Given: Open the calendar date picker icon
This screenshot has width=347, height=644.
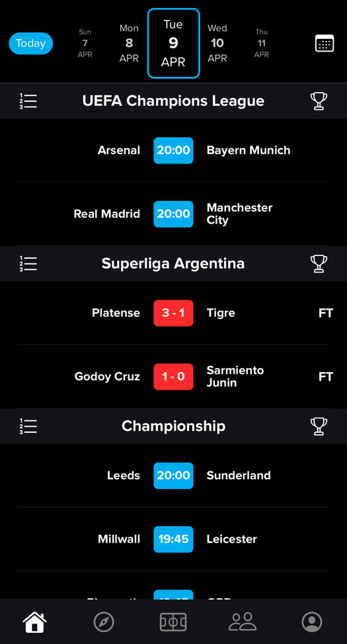Looking at the screenshot, I should tap(325, 43).
